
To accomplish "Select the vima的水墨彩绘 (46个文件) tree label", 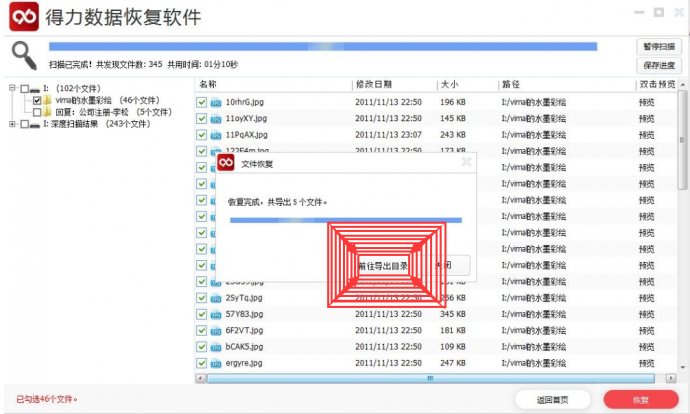I will pos(107,100).
